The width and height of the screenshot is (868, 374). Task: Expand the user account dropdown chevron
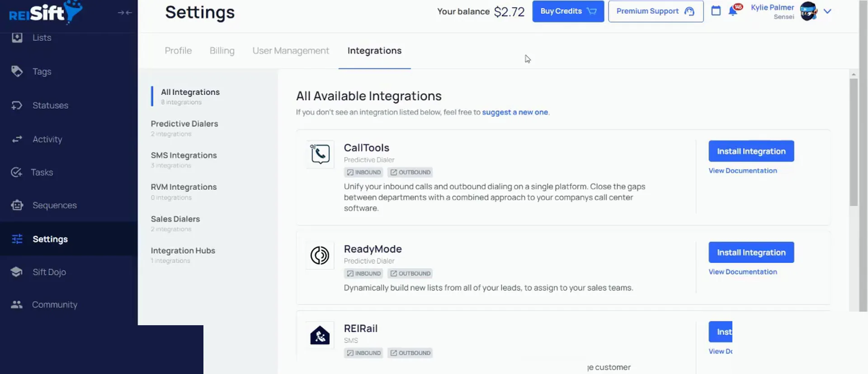tap(827, 11)
